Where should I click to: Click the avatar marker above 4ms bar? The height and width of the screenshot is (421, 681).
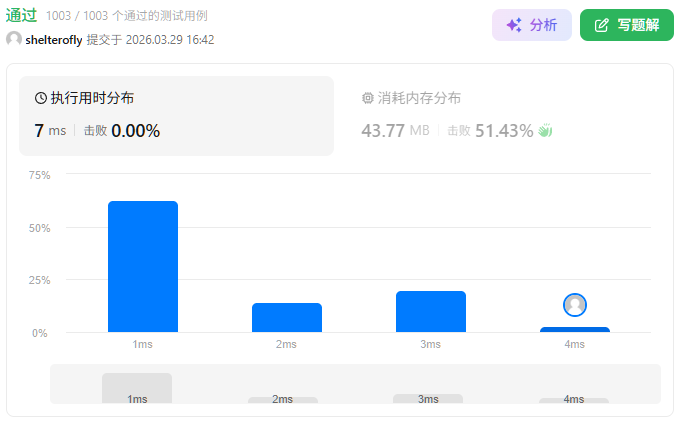coord(574,305)
